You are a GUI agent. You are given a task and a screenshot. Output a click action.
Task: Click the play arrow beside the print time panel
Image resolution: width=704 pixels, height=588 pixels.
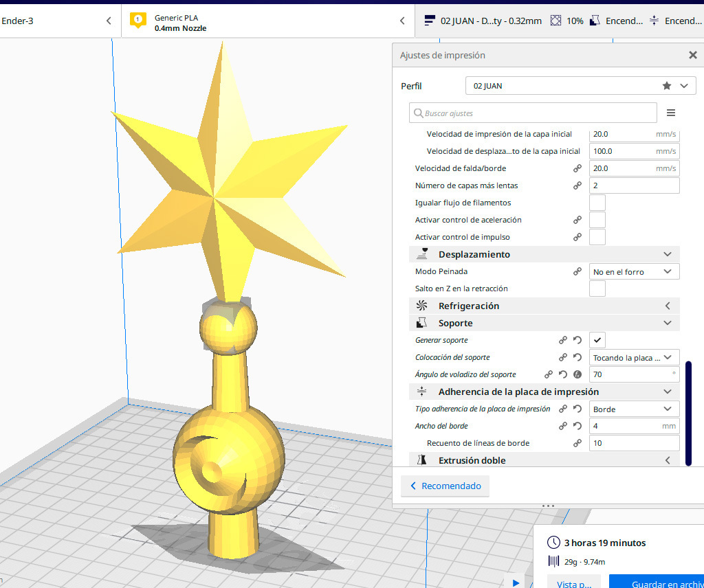point(516,583)
